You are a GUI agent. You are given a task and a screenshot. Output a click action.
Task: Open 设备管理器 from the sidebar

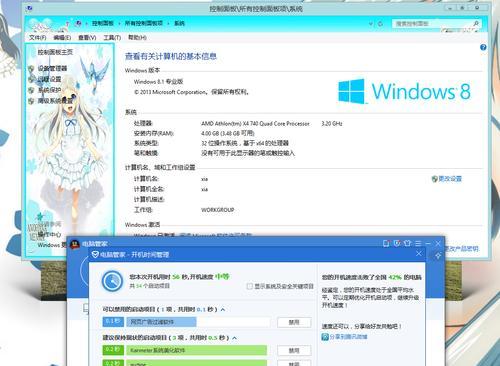point(52,68)
